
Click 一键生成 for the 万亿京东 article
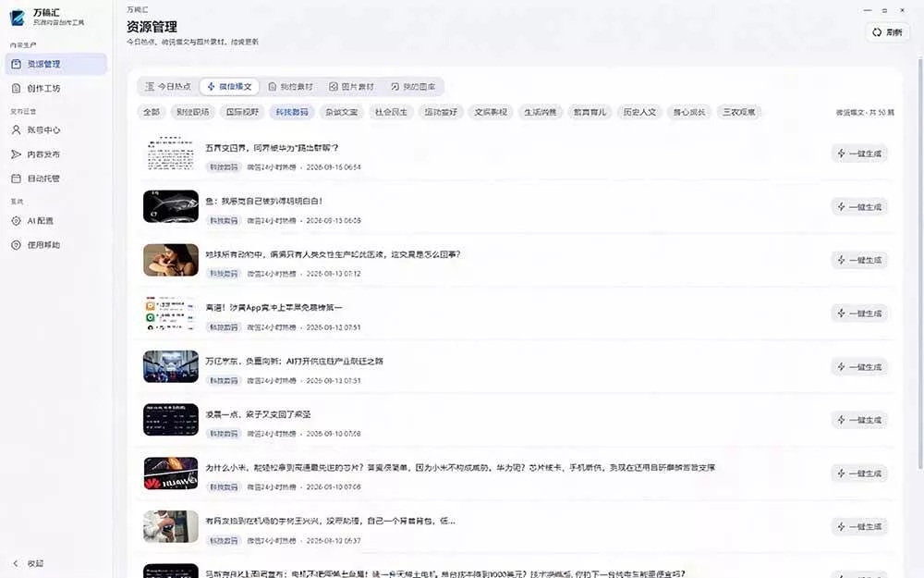click(859, 367)
